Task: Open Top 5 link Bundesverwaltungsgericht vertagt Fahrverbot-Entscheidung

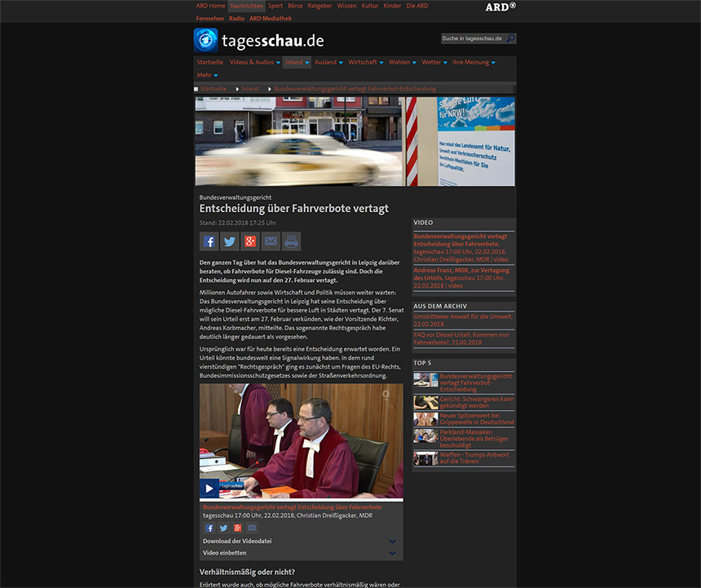Action: pyautogui.click(x=476, y=382)
